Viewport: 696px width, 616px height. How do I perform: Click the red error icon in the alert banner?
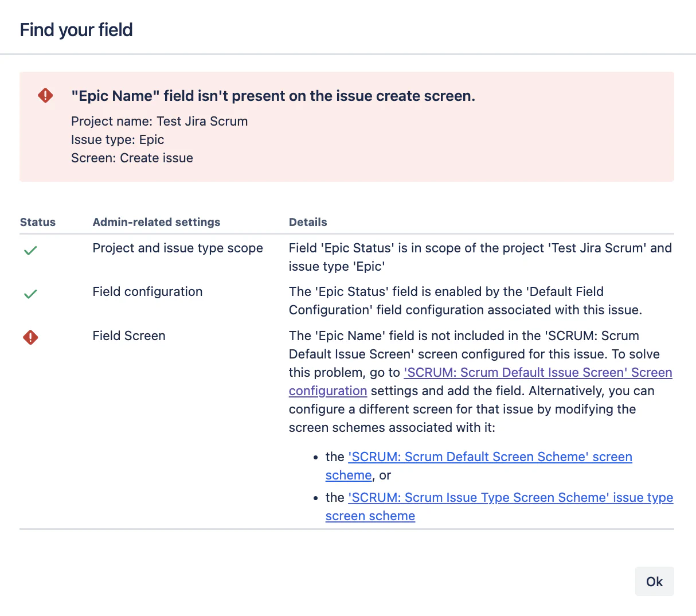point(45,95)
